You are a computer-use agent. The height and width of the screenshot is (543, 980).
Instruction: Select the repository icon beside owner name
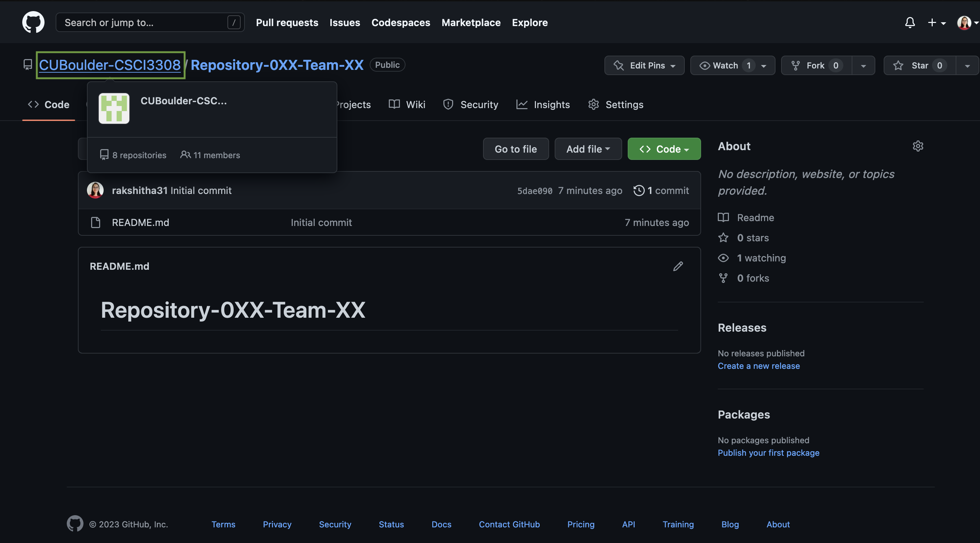[x=27, y=65]
